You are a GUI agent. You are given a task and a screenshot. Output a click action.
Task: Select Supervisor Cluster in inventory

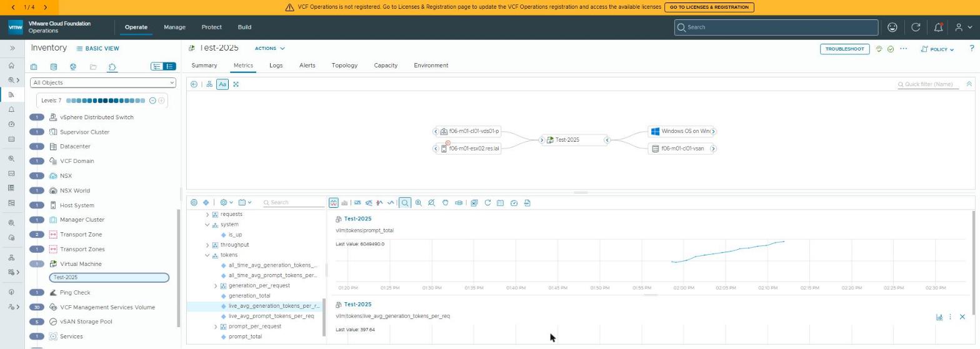coord(84,132)
